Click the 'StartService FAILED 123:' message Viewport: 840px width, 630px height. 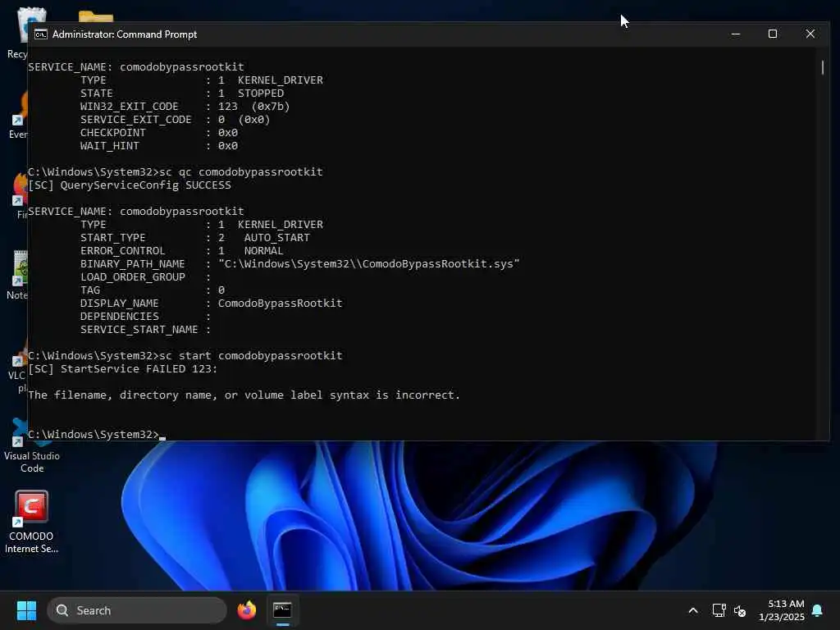(x=123, y=369)
